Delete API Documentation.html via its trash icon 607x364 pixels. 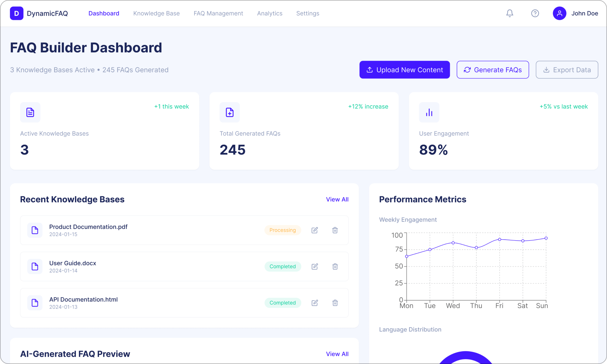(335, 303)
